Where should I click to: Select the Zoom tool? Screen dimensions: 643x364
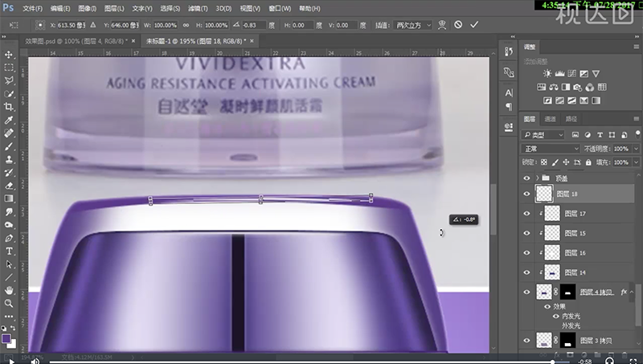pos(9,304)
